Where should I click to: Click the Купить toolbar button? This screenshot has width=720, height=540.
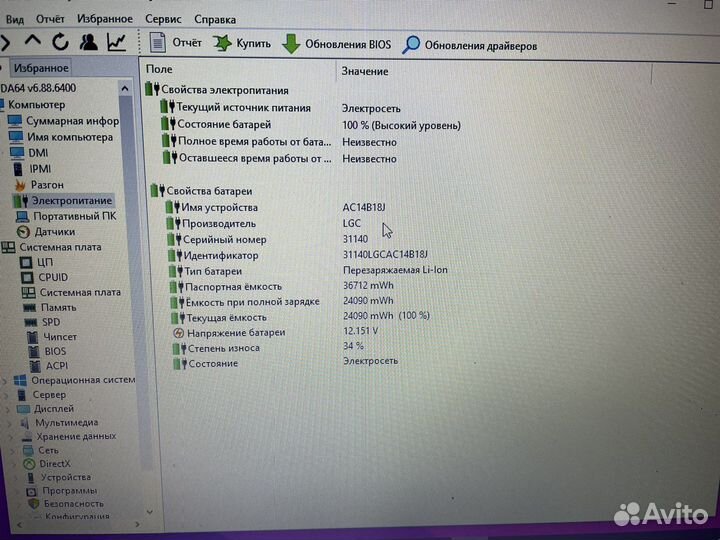tap(242, 44)
